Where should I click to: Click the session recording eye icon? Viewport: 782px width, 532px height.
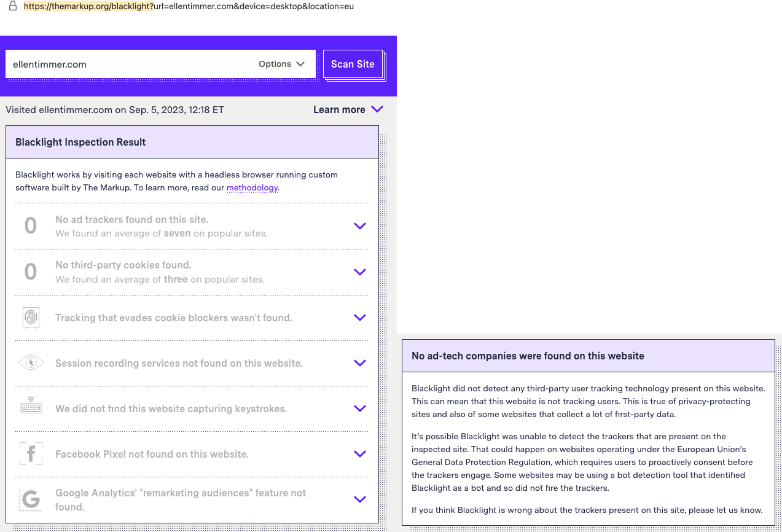point(31,363)
